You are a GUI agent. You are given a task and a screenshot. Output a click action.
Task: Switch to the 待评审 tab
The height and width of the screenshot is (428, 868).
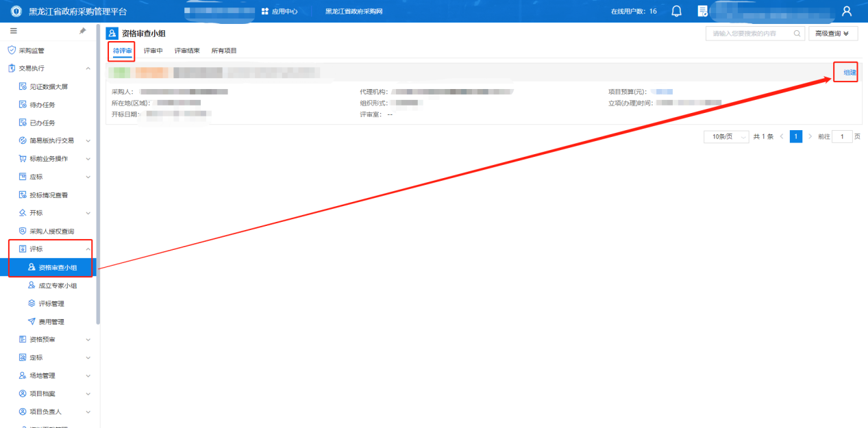[x=123, y=51]
